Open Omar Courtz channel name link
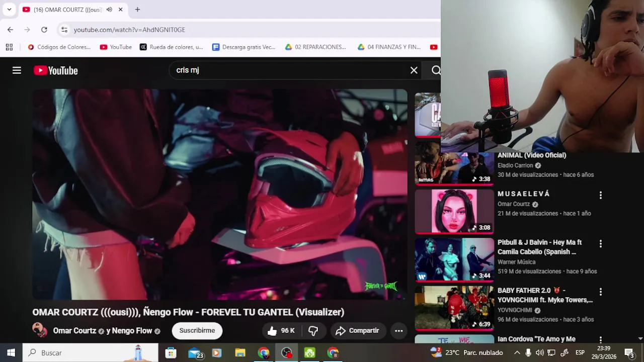Viewport: 644px width, 362px height. 74,331
